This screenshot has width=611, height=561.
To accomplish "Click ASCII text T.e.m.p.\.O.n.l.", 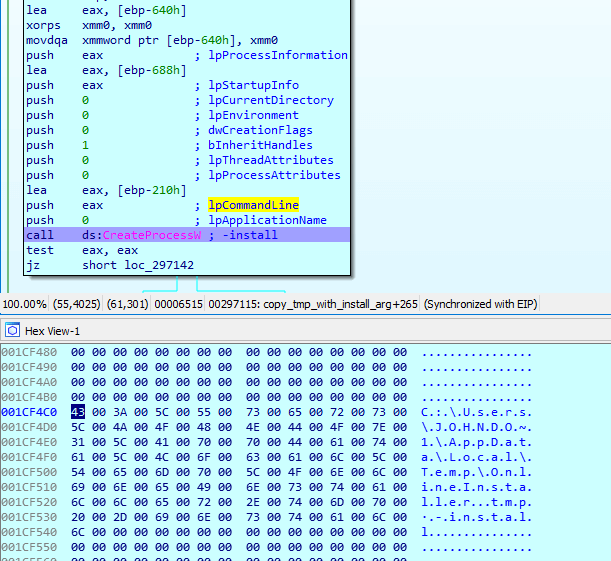I will point(476,472).
